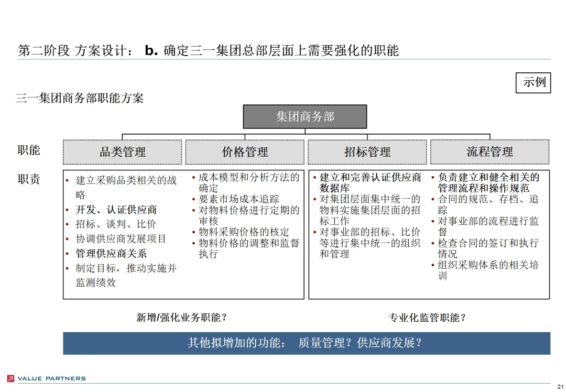Click bullet 制定目标，推动实施并监测绩效

pos(126,275)
